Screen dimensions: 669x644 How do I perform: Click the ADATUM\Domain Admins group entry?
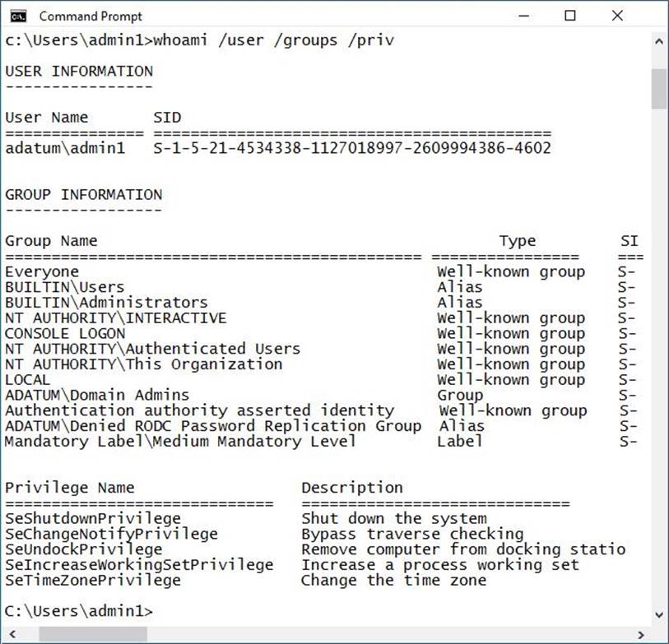pyautogui.click(x=97, y=395)
